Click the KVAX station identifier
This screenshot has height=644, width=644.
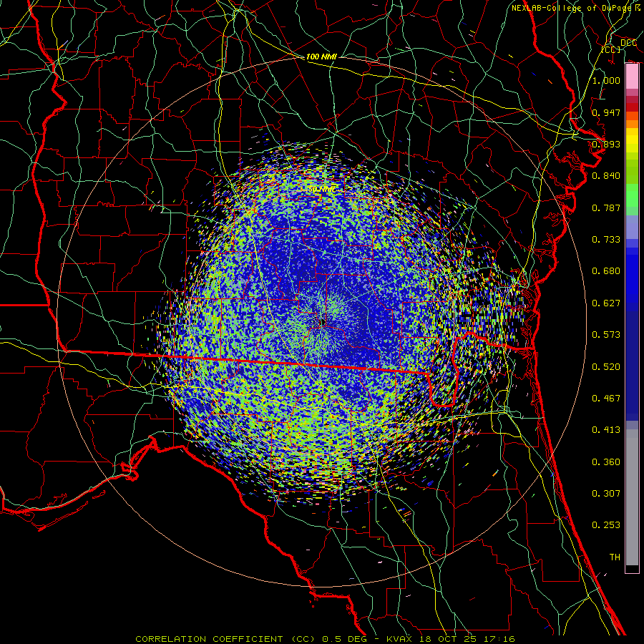pos(399,639)
